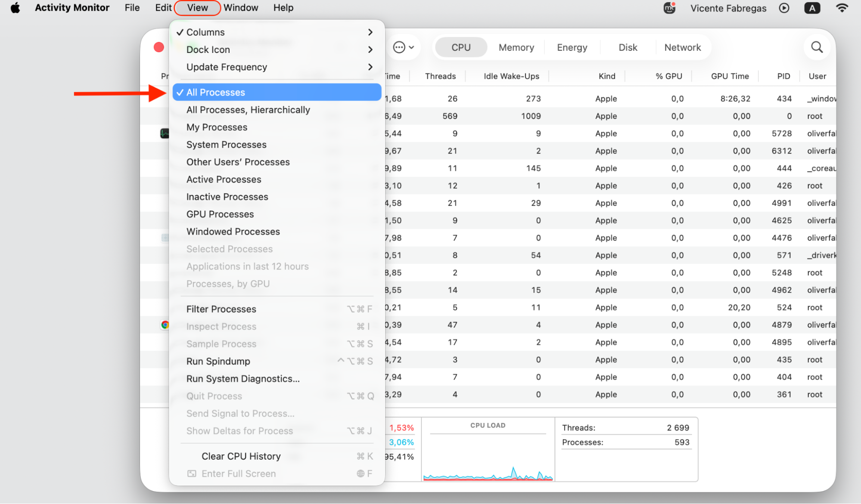Sort by % GPU column header

[x=668, y=76]
